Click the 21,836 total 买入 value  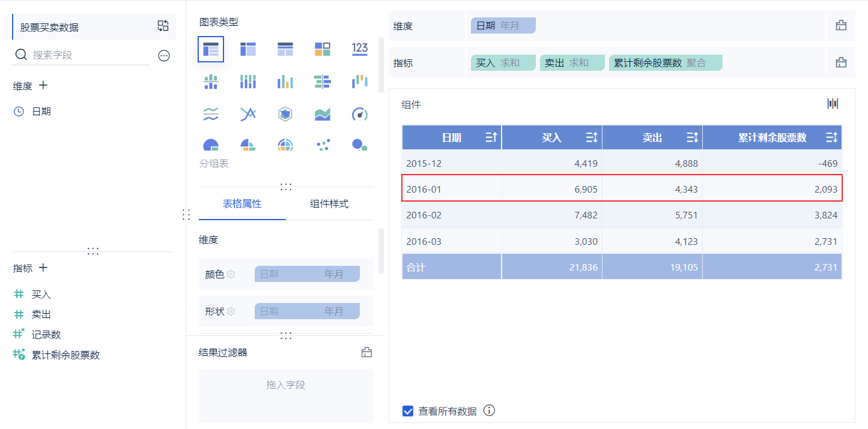coord(583,267)
